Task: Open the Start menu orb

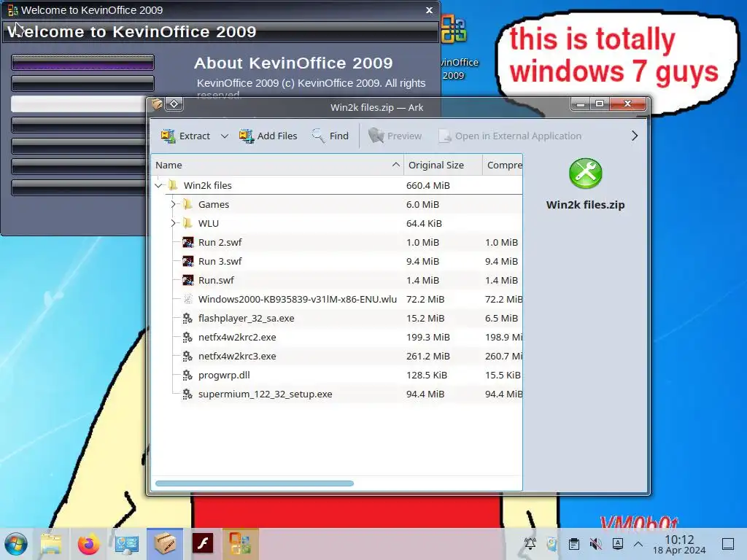Action: pos(16,544)
